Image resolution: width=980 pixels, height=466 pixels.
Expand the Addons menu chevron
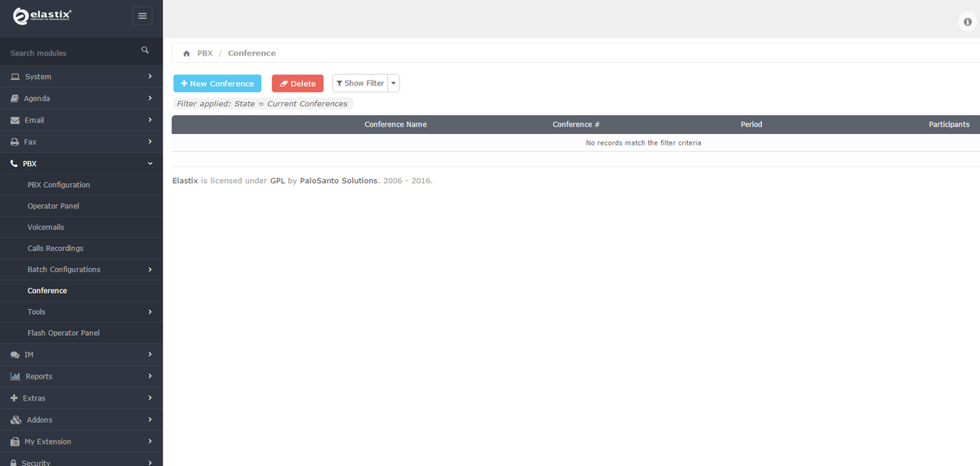[150, 419]
